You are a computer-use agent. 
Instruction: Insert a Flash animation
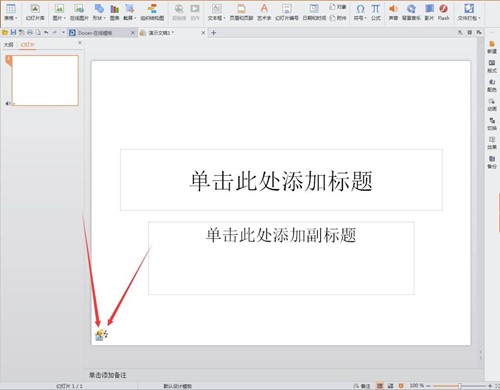444,12
